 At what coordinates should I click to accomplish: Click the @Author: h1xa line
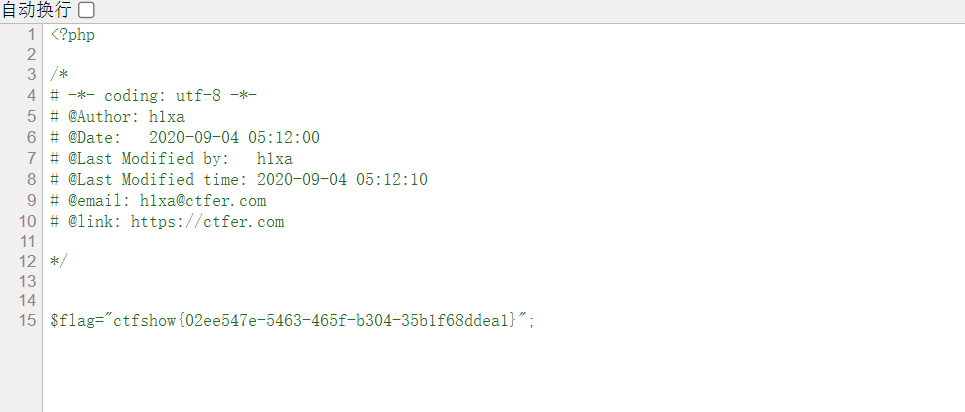tap(117, 117)
